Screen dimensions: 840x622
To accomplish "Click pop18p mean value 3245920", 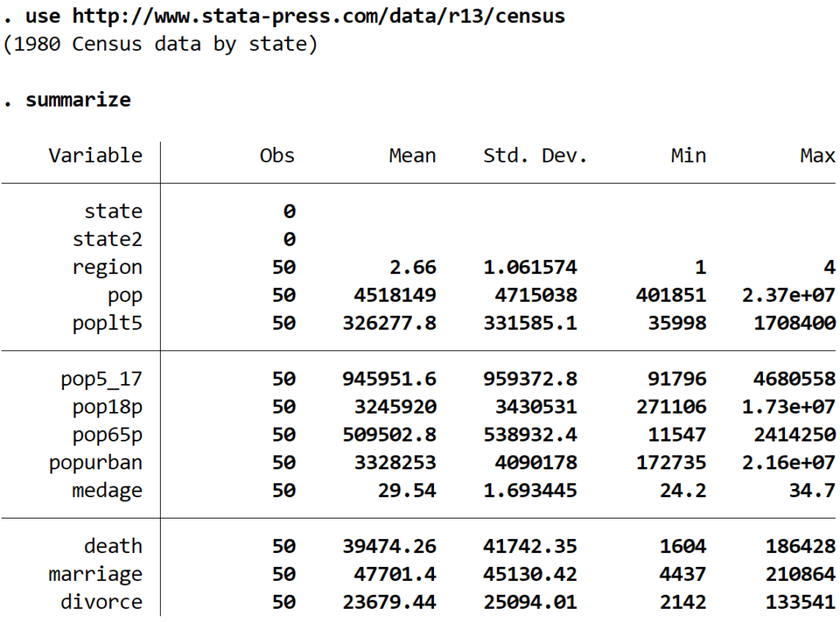I will pyautogui.click(x=395, y=407).
